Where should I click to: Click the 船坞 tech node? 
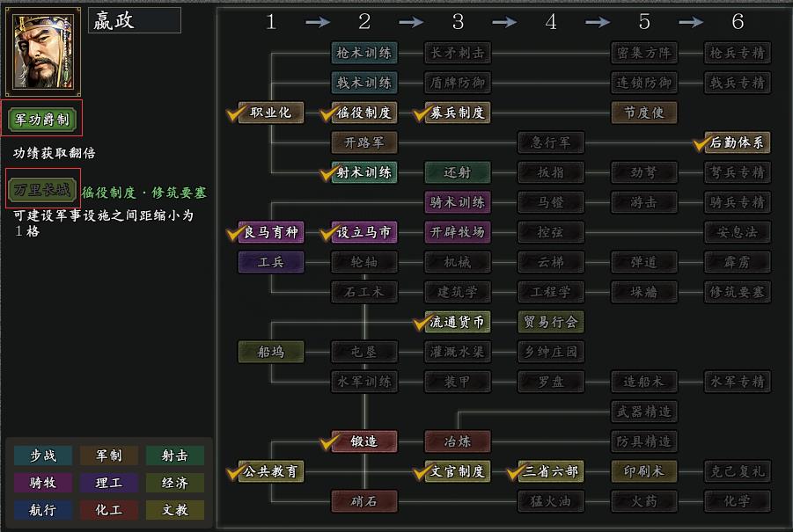(270, 352)
